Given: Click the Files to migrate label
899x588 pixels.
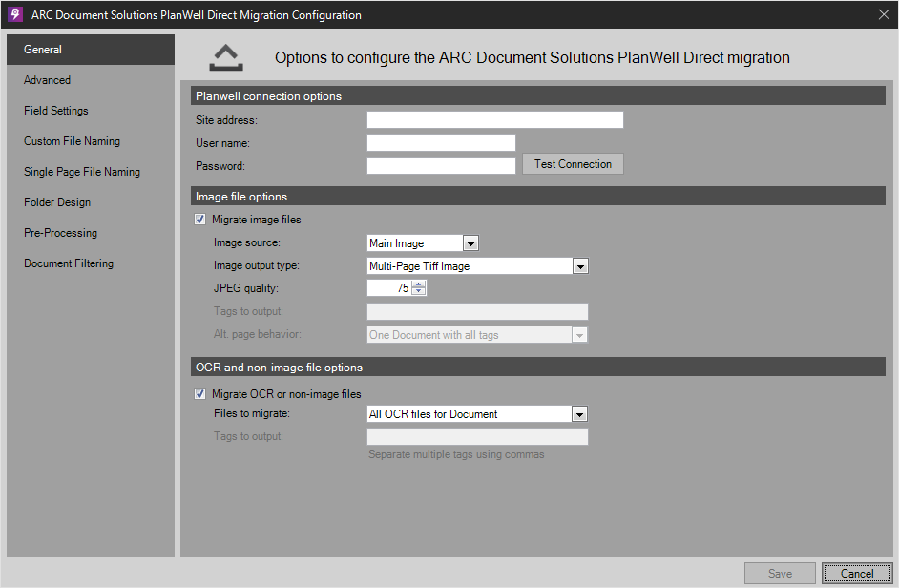Looking at the screenshot, I should click(252, 413).
